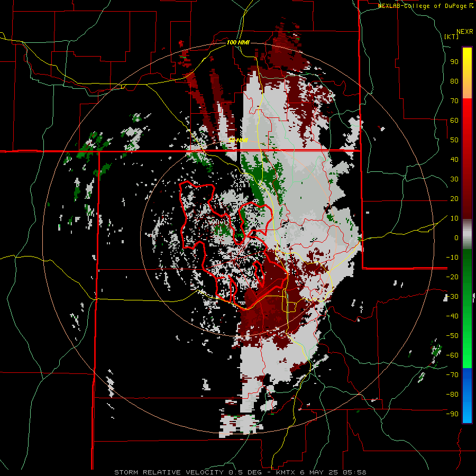The width and height of the screenshot is (476, 476).
Task: Click the blue band of the color bar
Action: (x=467, y=396)
